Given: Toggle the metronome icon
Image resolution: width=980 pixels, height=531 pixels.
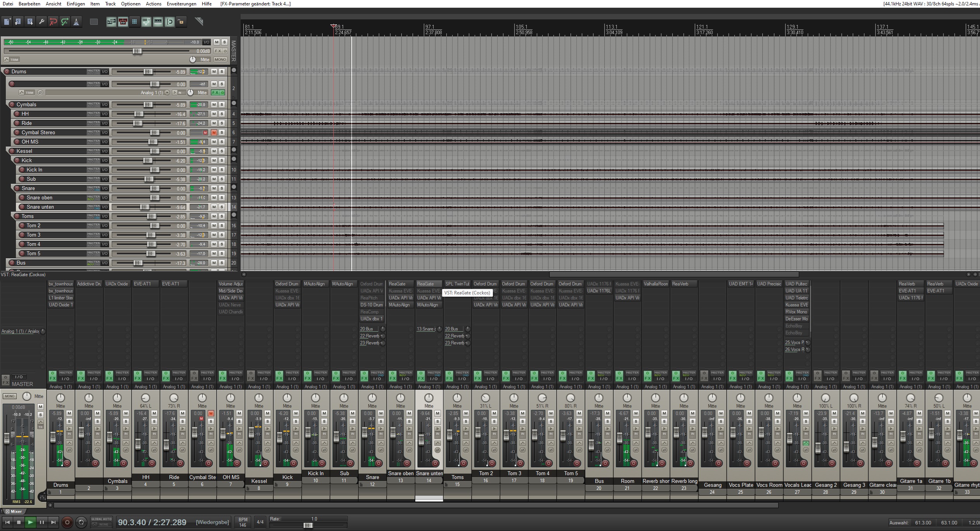Looking at the screenshot, I should tap(76, 22).
